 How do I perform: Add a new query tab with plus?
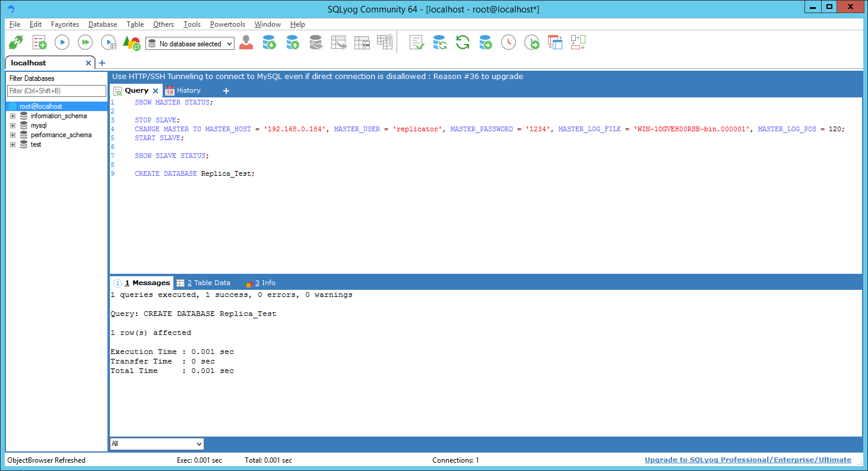(x=226, y=91)
